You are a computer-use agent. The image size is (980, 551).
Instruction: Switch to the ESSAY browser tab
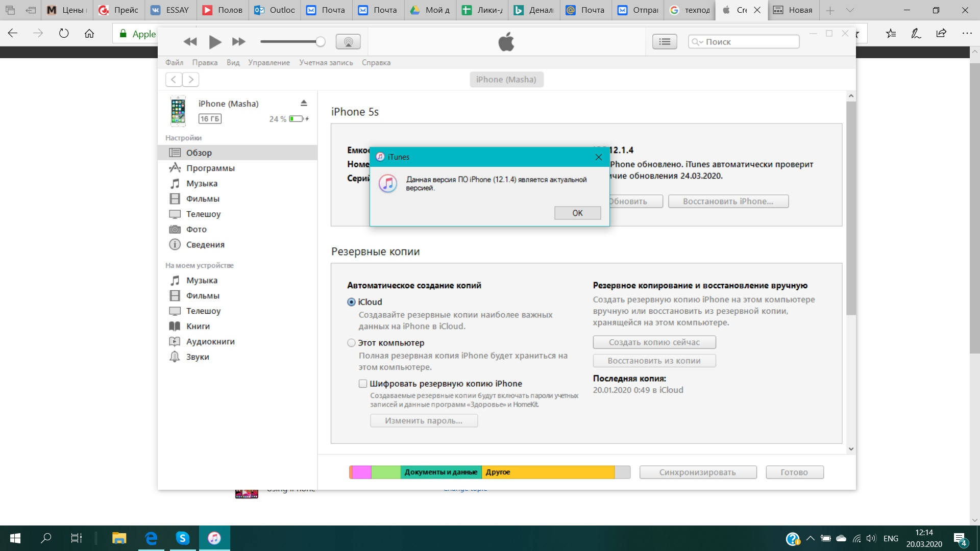[170, 10]
